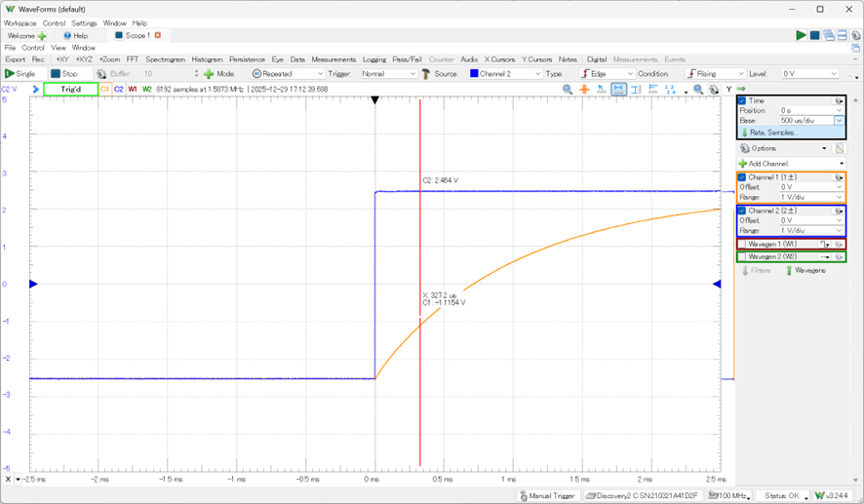Click the magnifier zoom icon above plot

click(568, 89)
